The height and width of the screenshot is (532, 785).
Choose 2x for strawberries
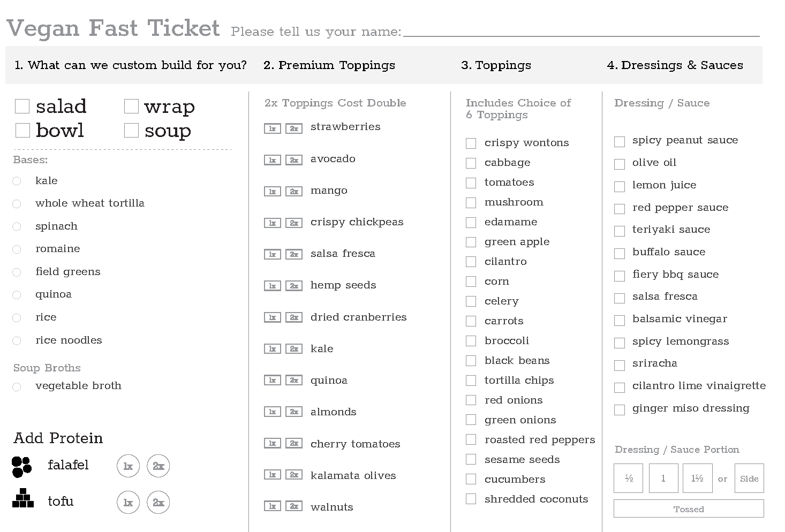pos(293,128)
